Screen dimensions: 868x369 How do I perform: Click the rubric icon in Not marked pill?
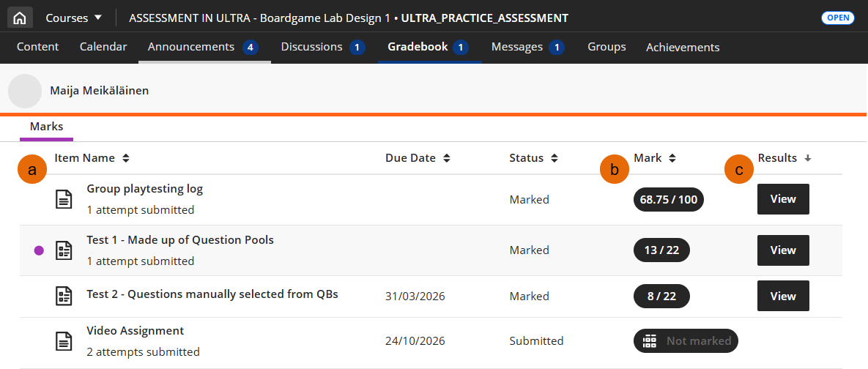pos(649,340)
